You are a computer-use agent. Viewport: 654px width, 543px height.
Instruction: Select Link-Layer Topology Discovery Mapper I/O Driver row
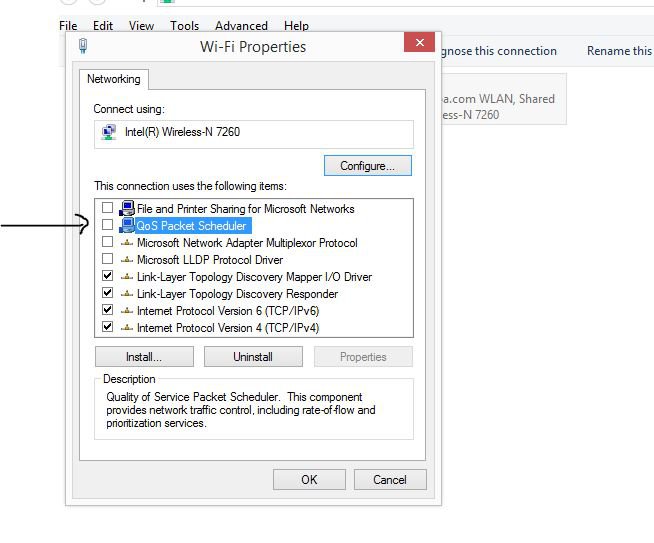254,277
